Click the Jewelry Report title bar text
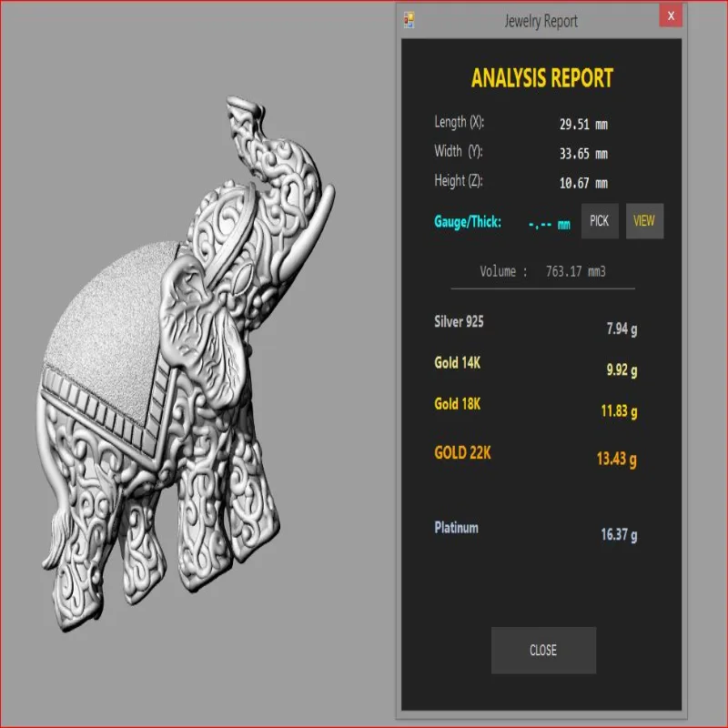Viewport: 728px width, 728px height. pos(541,21)
